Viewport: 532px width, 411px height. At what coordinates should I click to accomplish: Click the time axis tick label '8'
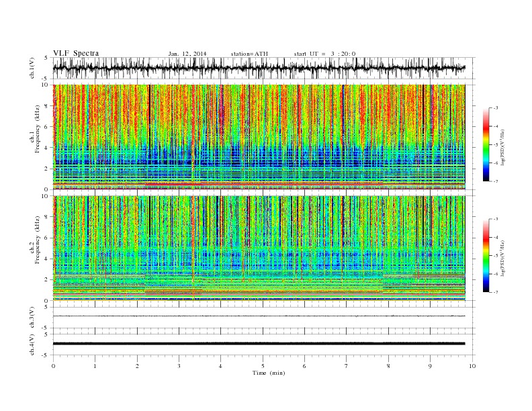(388, 366)
